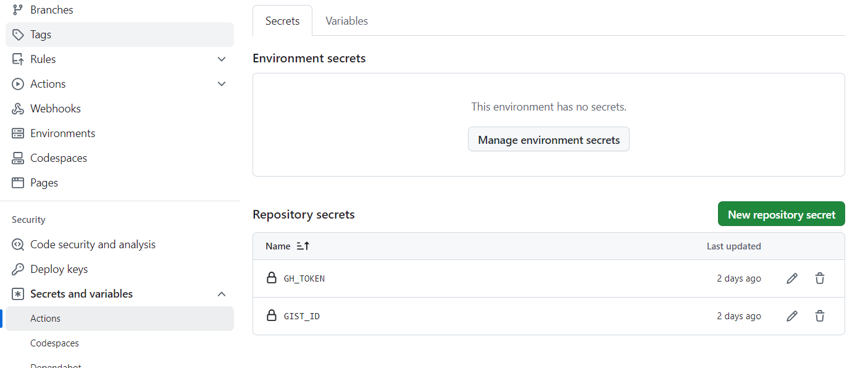This screenshot has width=868, height=368.
Task: Click the trash delete icon for GH_TOKEN
Action: (820, 278)
